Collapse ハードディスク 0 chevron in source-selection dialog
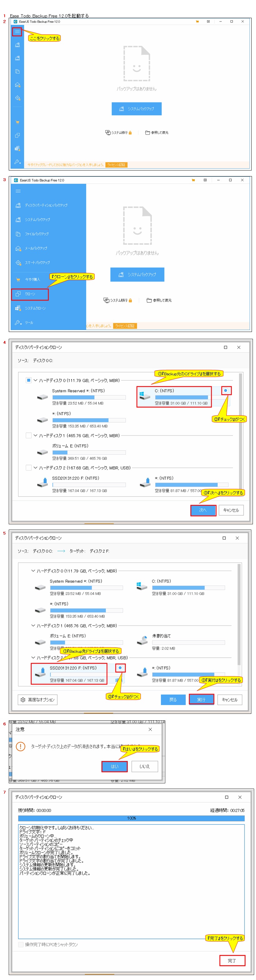 tap(35, 380)
